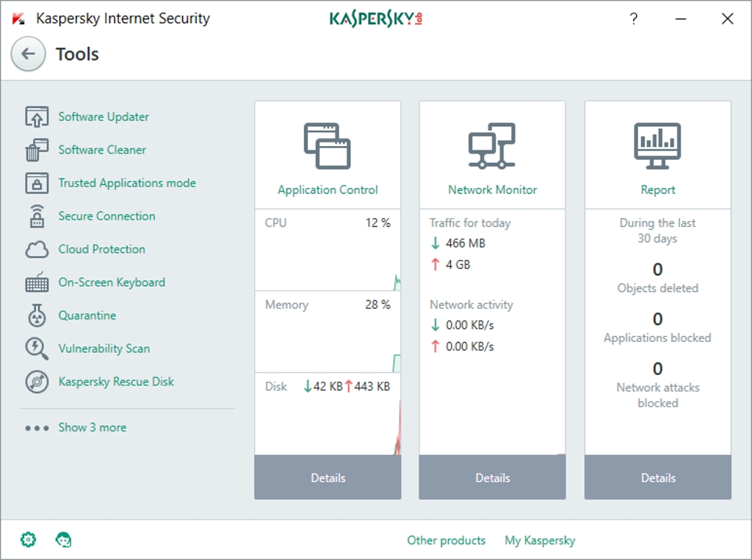Launch the On-Screen Keyboard icon
The image size is (752, 560).
pyautogui.click(x=37, y=283)
